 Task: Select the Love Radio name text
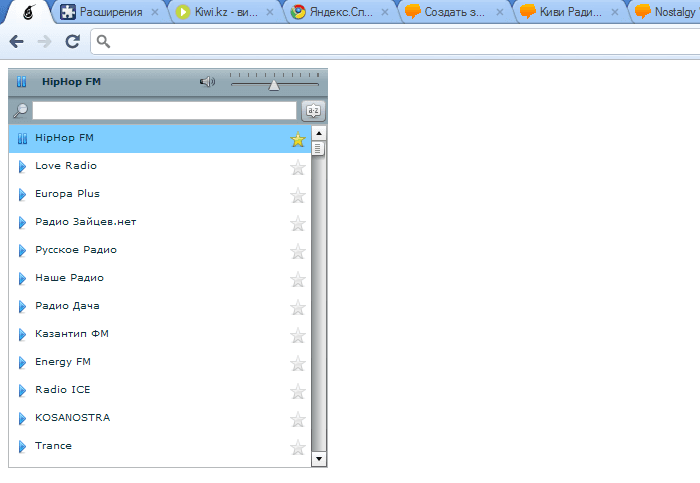pyautogui.click(x=66, y=166)
